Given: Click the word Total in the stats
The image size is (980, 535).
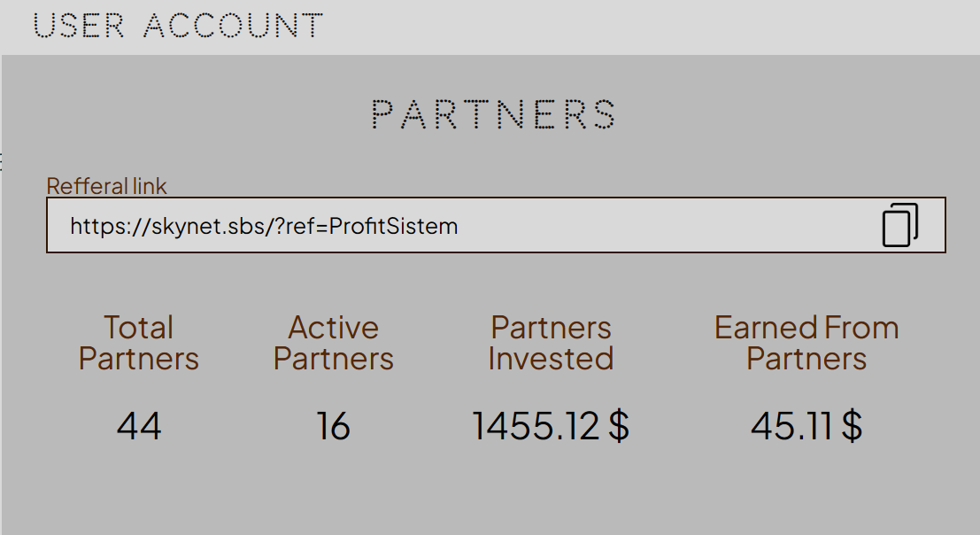Looking at the screenshot, I should click(139, 328).
